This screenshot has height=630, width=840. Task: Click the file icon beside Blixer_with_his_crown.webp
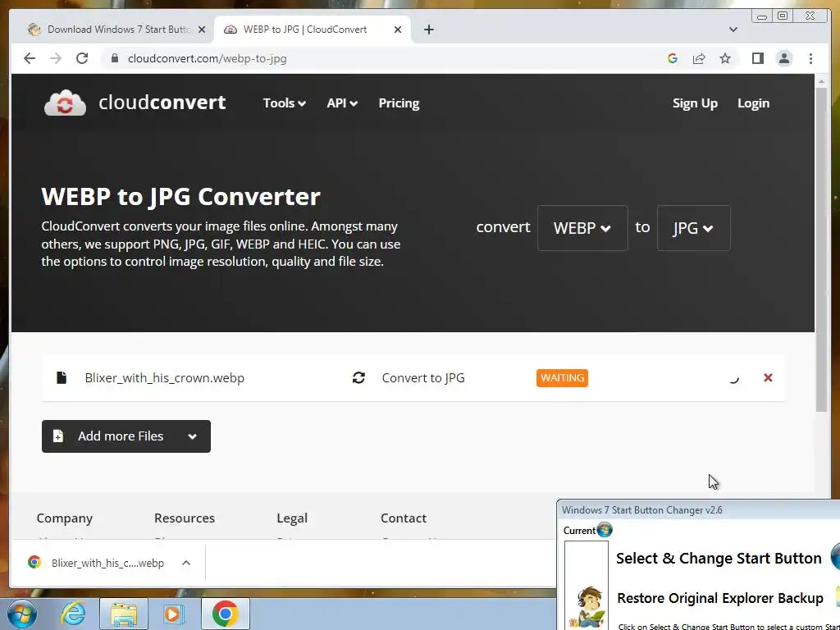[62, 377]
